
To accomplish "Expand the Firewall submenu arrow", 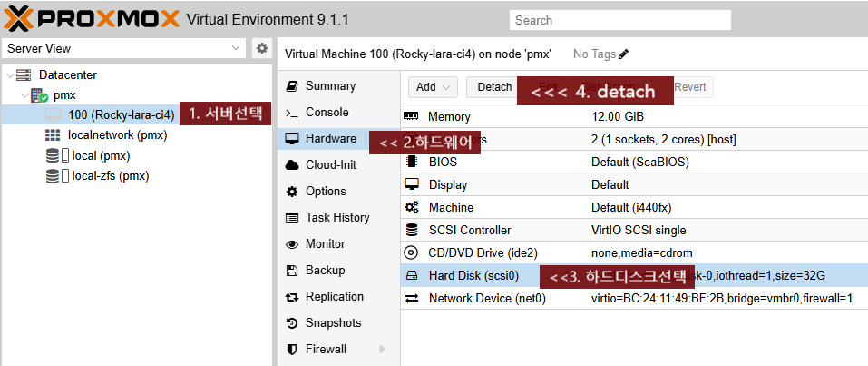I will [382, 350].
